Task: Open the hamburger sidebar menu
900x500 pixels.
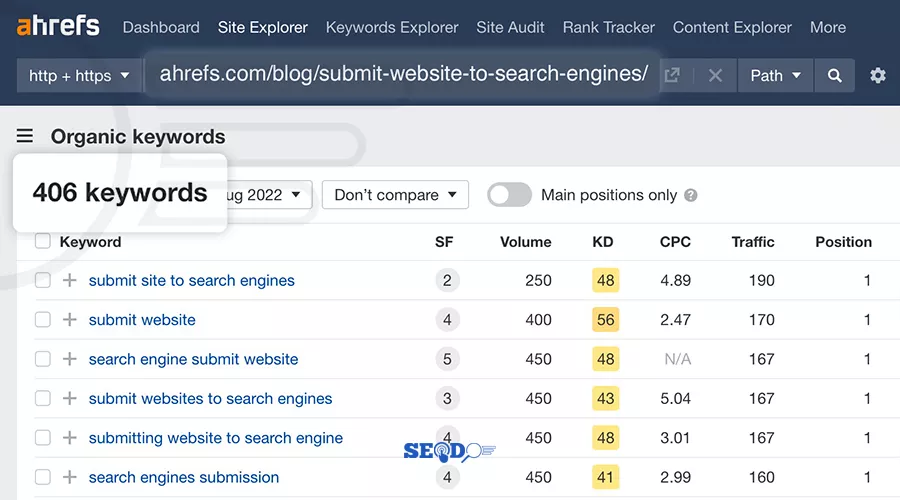Action: pyautogui.click(x=25, y=136)
